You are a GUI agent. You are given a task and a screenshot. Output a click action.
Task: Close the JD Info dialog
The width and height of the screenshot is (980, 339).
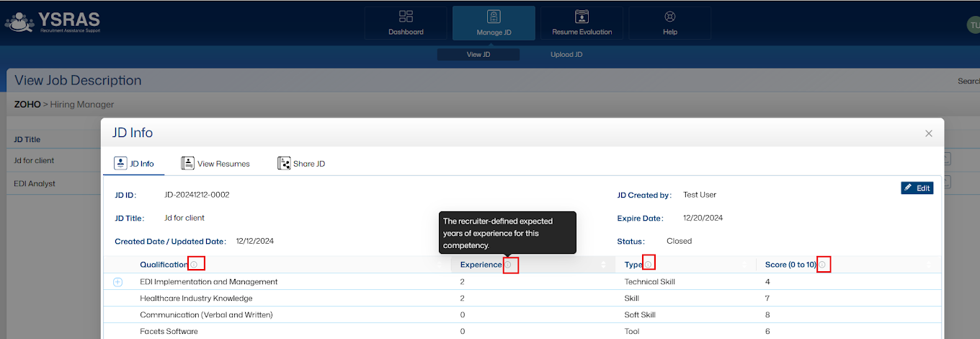pos(929,133)
